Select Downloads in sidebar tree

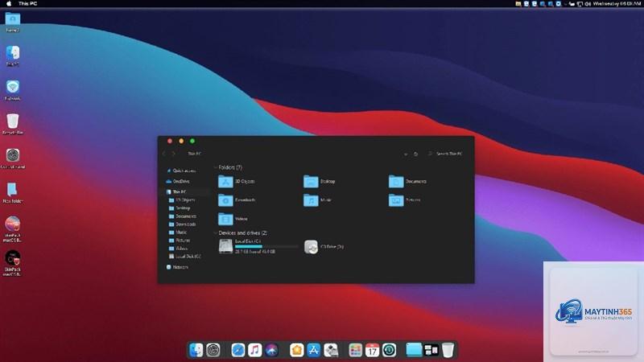183,224
